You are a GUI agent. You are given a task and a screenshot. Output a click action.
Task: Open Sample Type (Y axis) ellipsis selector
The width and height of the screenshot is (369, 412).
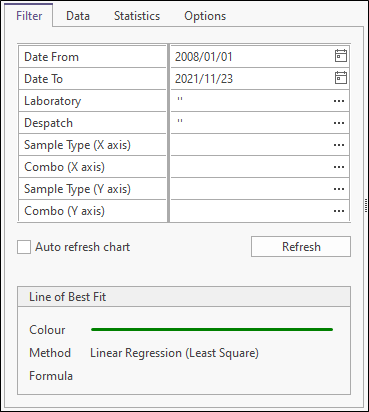[339, 189]
